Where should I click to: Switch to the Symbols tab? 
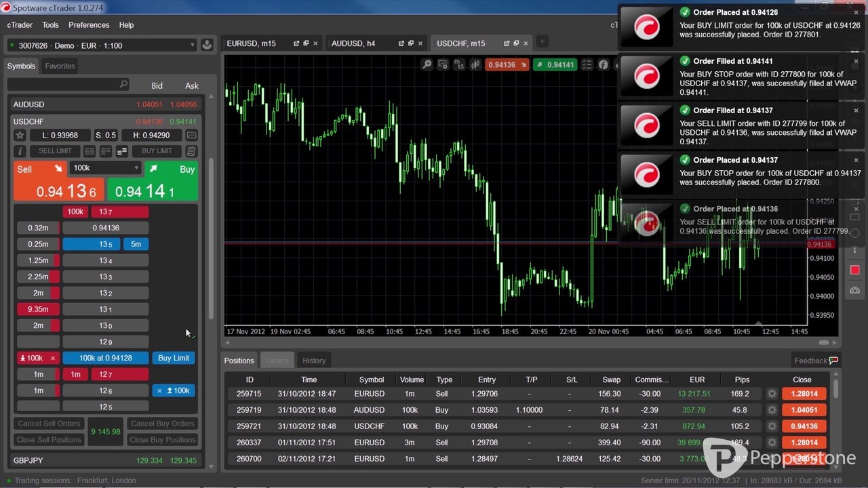pyautogui.click(x=21, y=66)
